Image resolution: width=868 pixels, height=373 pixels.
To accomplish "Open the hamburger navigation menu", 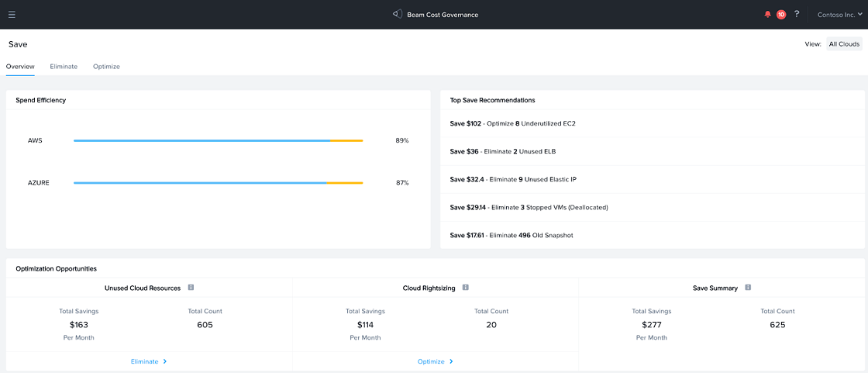I will click(x=12, y=14).
